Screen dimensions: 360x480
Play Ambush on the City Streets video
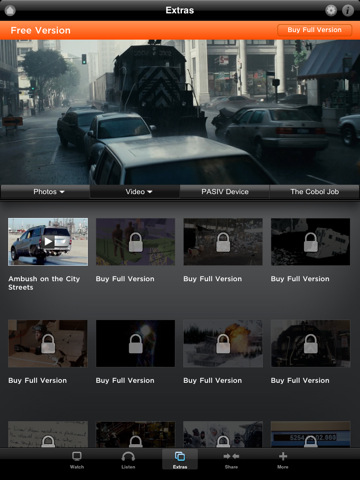tap(48, 242)
